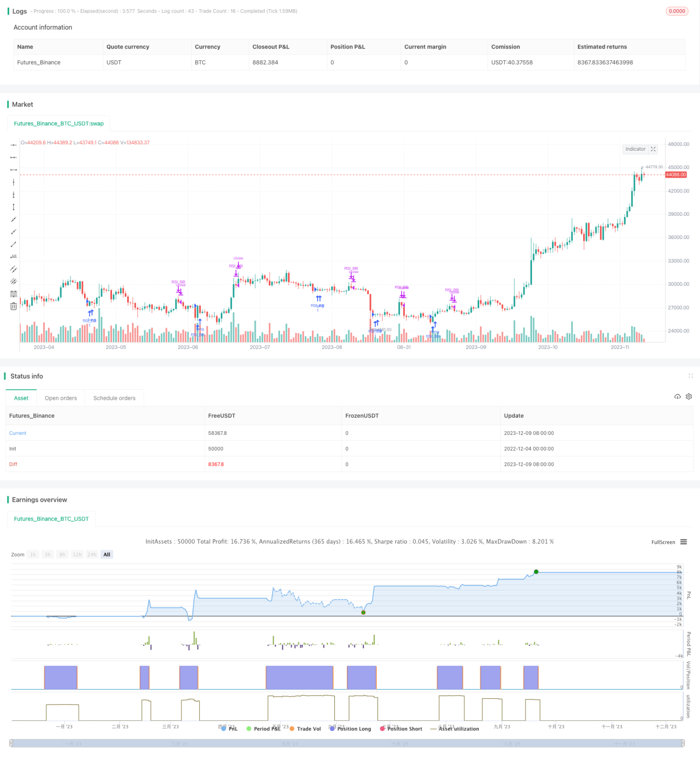Click the earnings chart range navigator slider
This screenshot has width=700, height=759.
click(347, 743)
